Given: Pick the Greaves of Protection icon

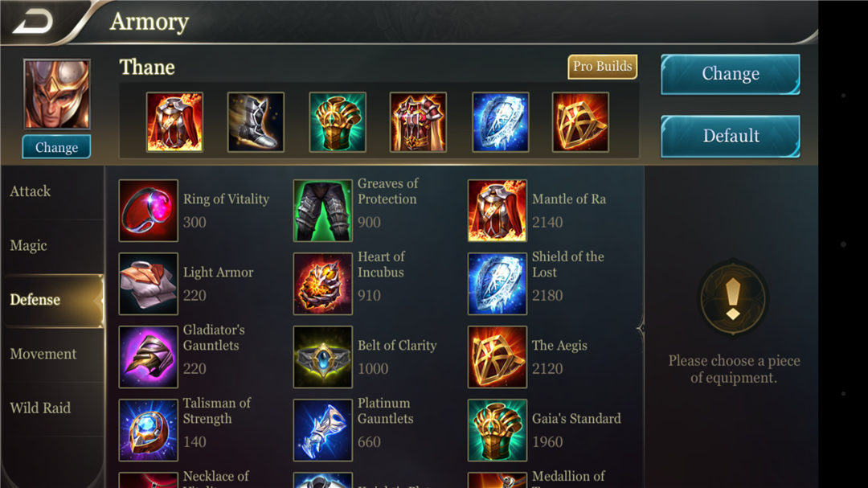Looking at the screenshot, I should click(x=323, y=211).
